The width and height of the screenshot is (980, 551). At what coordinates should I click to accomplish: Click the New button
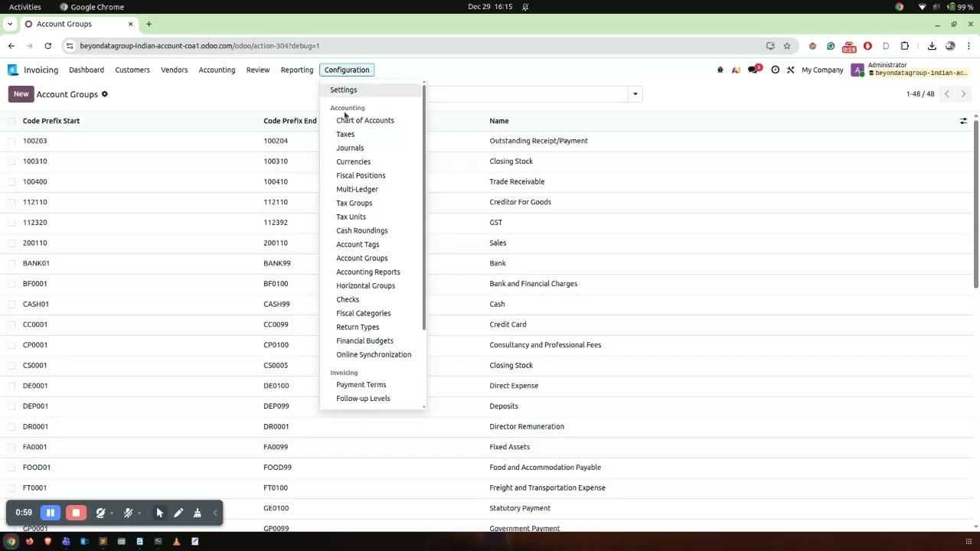(x=21, y=94)
